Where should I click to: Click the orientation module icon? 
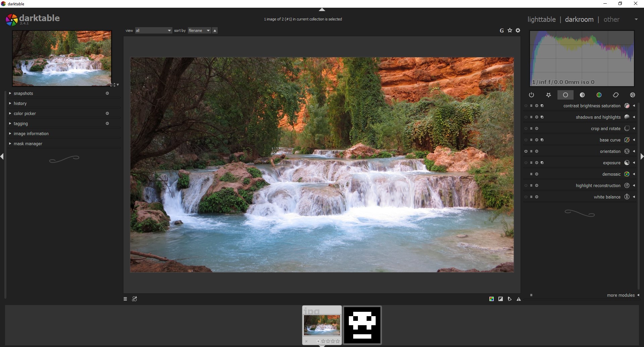tap(627, 151)
